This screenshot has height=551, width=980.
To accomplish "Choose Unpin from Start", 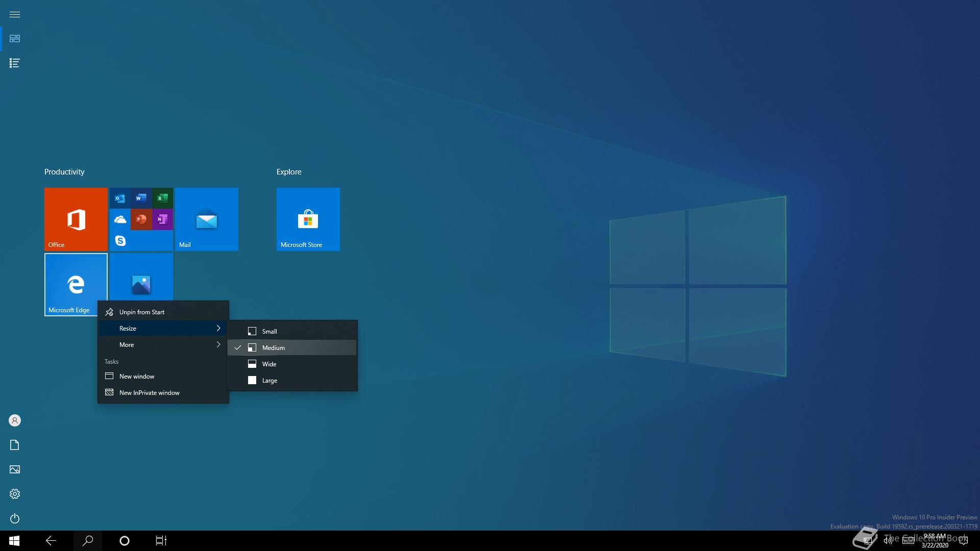I will pos(163,312).
